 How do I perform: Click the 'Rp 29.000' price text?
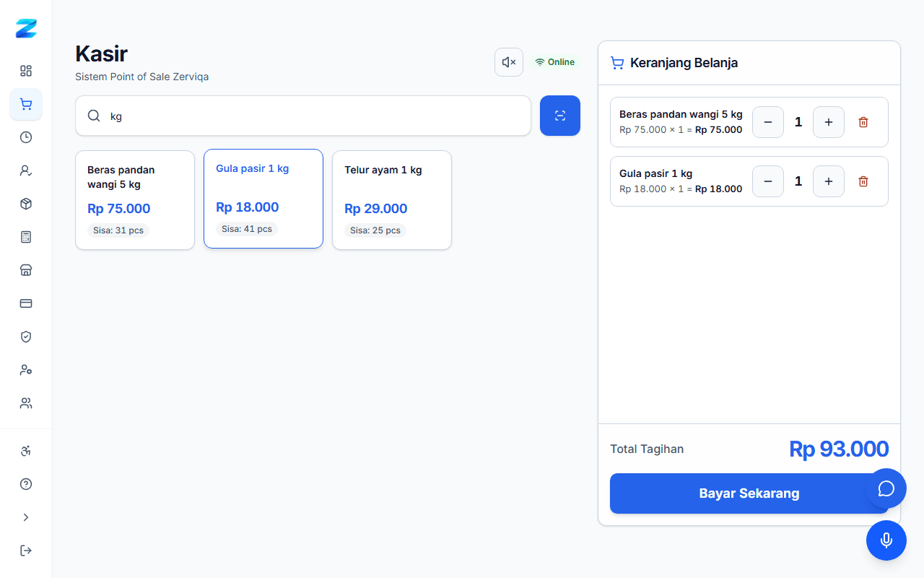(376, 209)
